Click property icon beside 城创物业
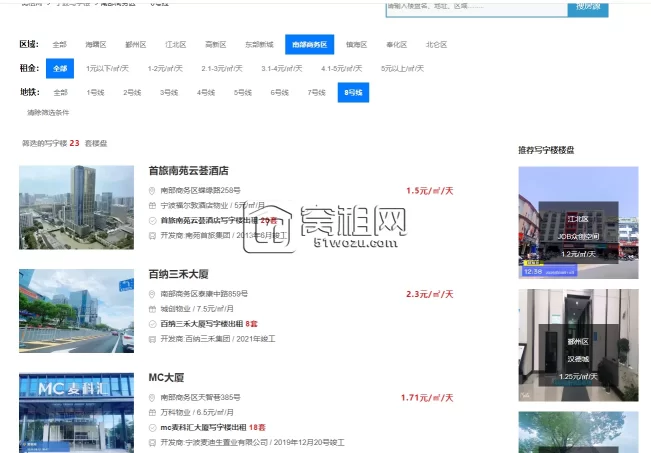The width and height of the screenshot is (651, 453). click(x=152, y=309)
